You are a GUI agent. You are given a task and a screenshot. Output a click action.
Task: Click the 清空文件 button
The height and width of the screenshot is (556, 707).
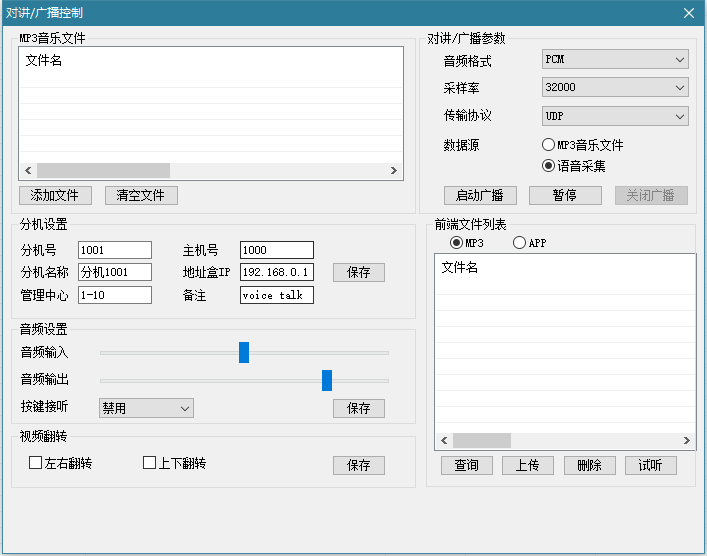[x=141, y=195]
